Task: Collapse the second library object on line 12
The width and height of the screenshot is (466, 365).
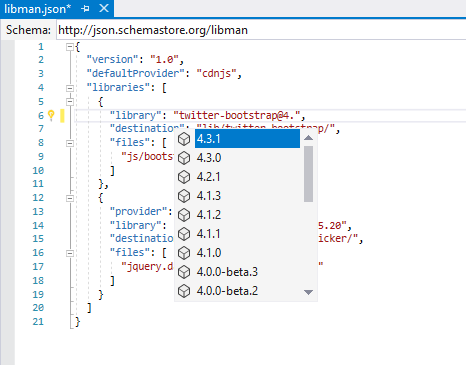Action: [x=70, y=198]
